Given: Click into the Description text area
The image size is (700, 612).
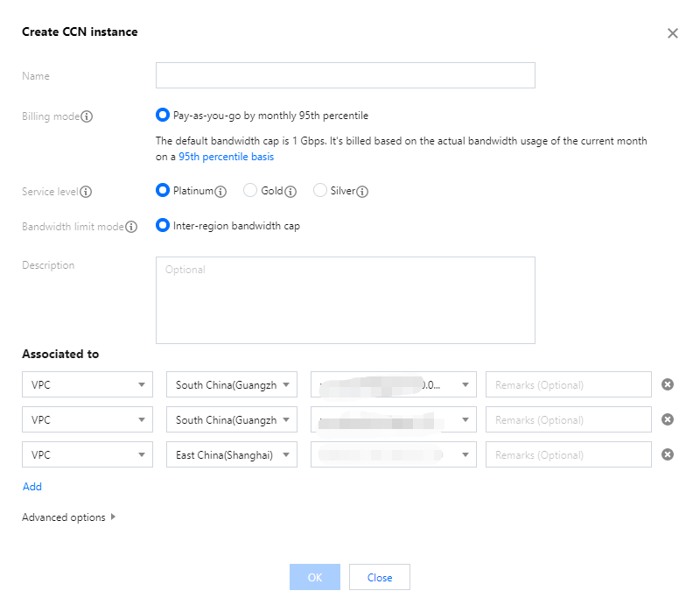Looking at the screenshot, I should [345, 299].
